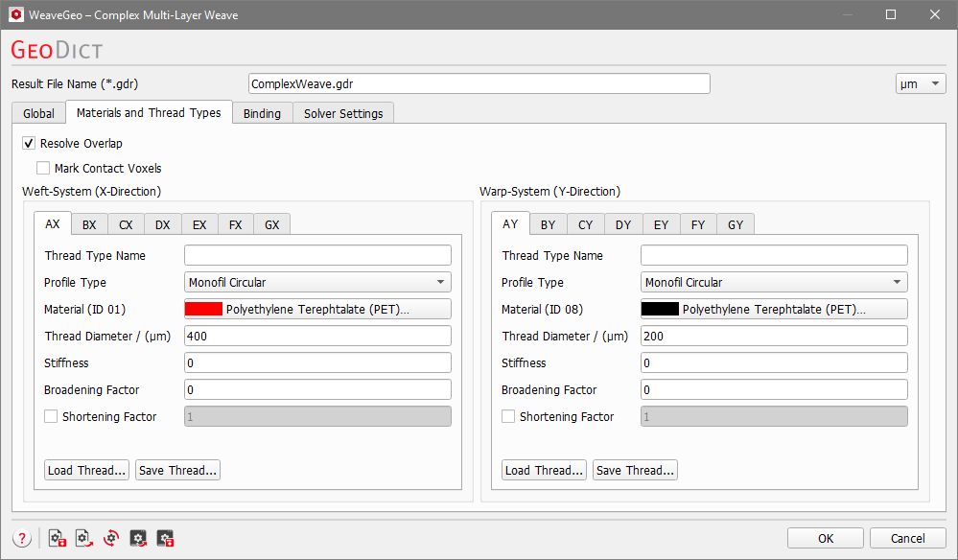This screenshot has height=560, width=958.
Task: Switch to the Binding tab
Action: [262, 113]
